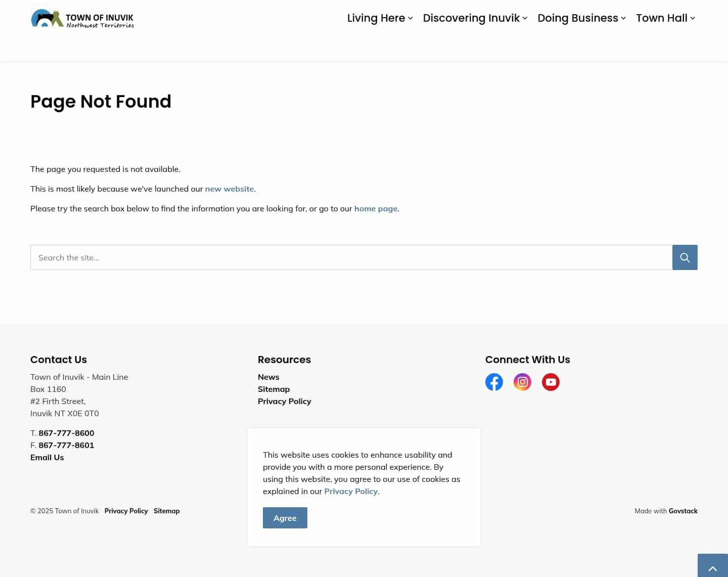728x577 pixels.
Task: Open the Discovering Inuvik menu chevron
Action: (x=525, y=18)
